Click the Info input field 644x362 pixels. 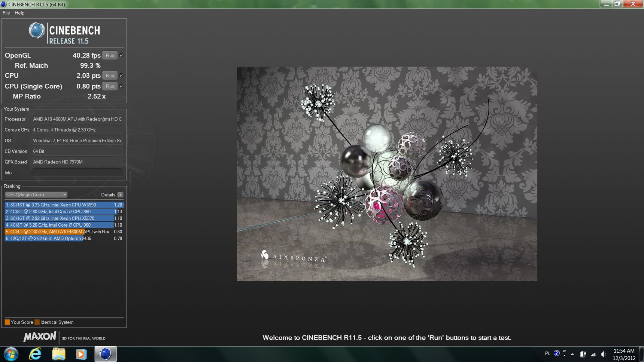click(77, 172)
